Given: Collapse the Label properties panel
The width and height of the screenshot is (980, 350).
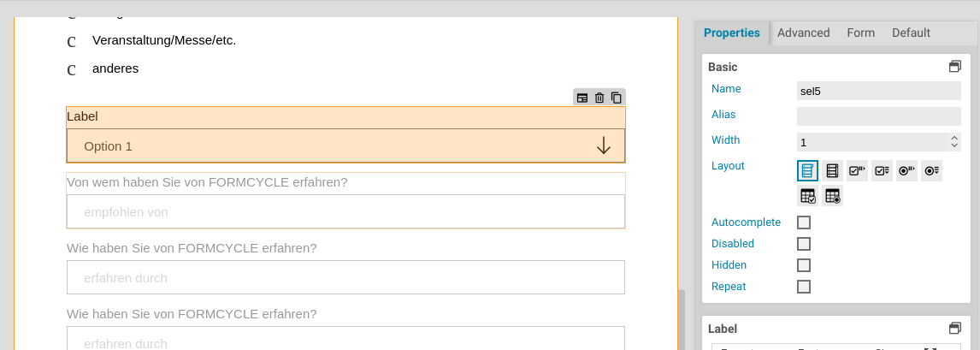Looking at the screenshot, I should 955,329.
